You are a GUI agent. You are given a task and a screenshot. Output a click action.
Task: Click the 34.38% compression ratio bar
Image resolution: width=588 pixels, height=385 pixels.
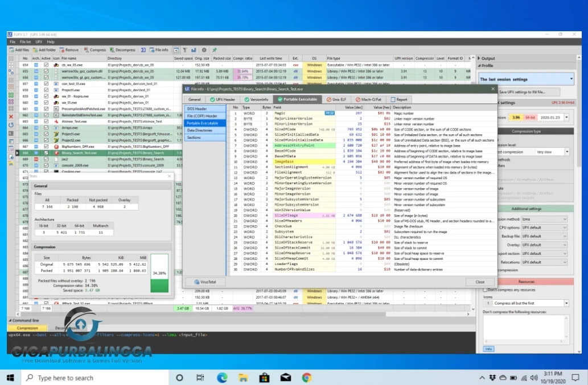click(x=159, y=273)
